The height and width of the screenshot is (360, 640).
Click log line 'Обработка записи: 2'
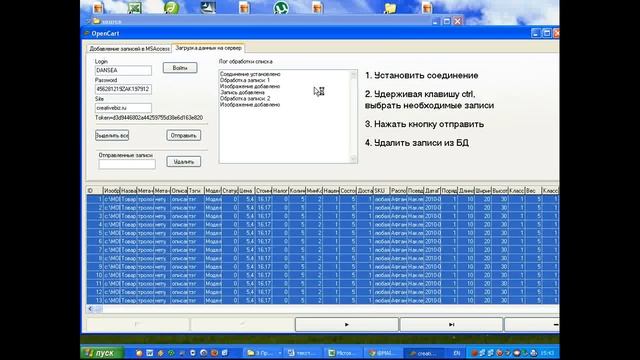[245, 99]
